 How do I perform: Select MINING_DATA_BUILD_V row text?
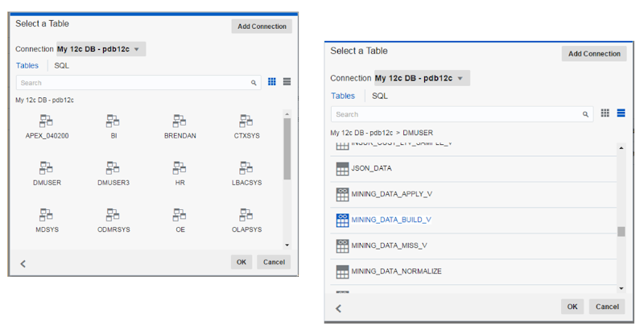[x=391, y=220]
